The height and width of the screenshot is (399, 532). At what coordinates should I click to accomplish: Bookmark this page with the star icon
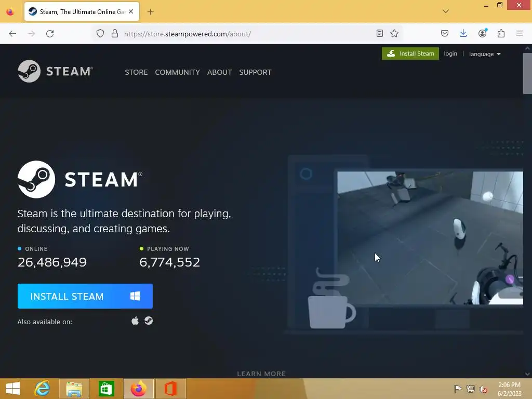(394, 33)
